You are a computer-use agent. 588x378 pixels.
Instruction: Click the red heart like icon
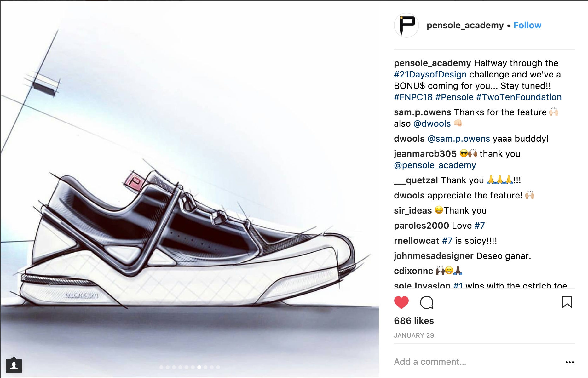(401, 302)
